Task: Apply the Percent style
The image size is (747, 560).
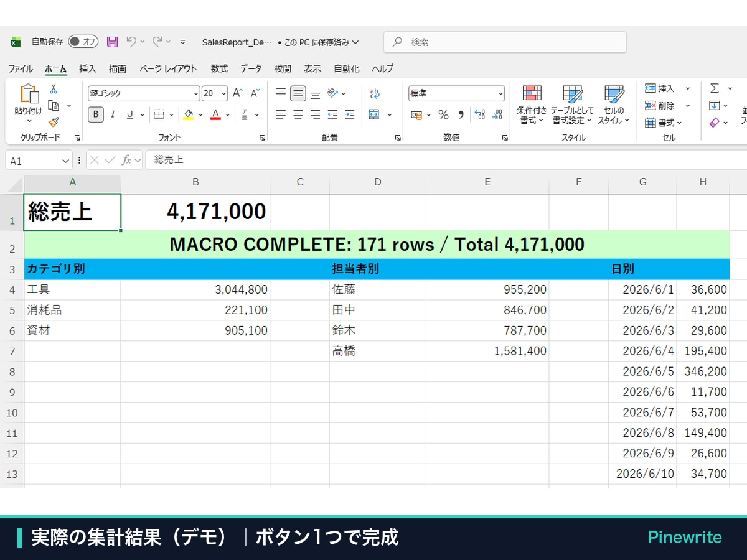Action: (x=443, y=114)
